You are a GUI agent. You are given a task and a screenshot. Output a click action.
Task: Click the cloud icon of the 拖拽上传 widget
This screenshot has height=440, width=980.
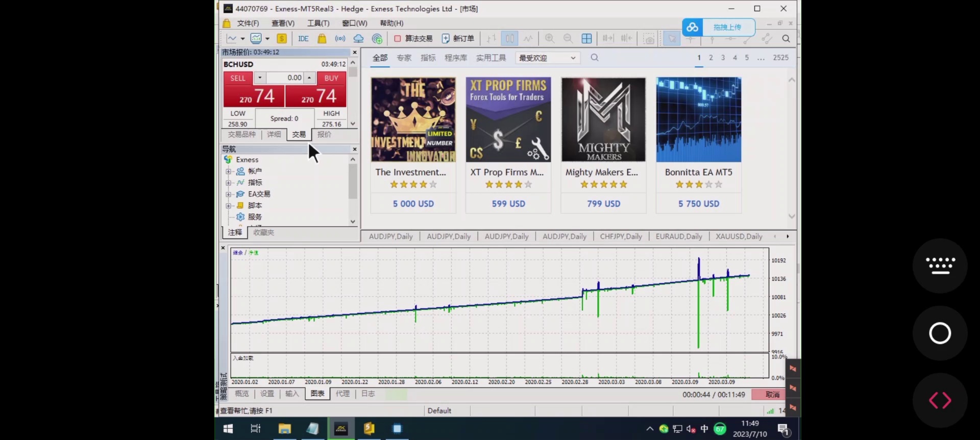coord(693,27)
